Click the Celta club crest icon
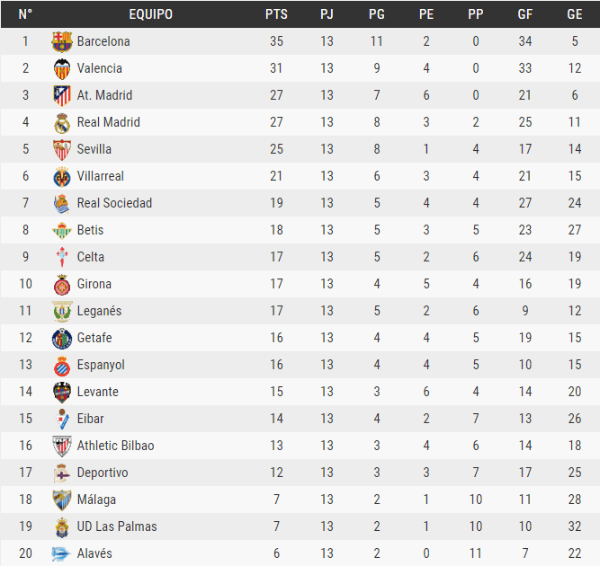Viewport: 600px width, 566px height. pos(62,258)
